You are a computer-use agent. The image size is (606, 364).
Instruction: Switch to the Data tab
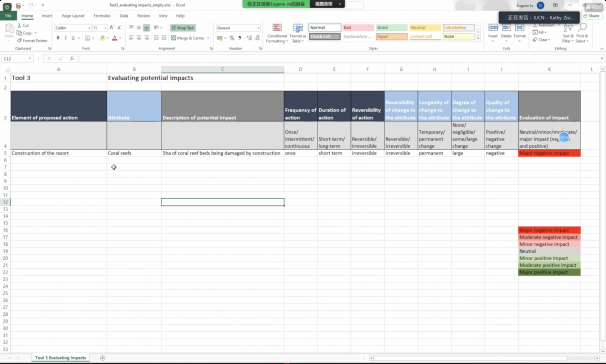coord(124,16)
